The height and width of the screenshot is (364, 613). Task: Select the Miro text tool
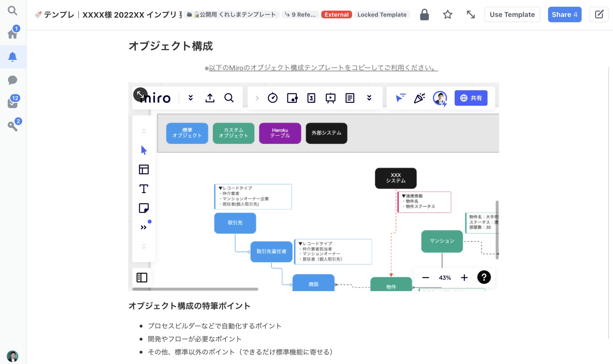pyautogui.click(x=144, y=189)
